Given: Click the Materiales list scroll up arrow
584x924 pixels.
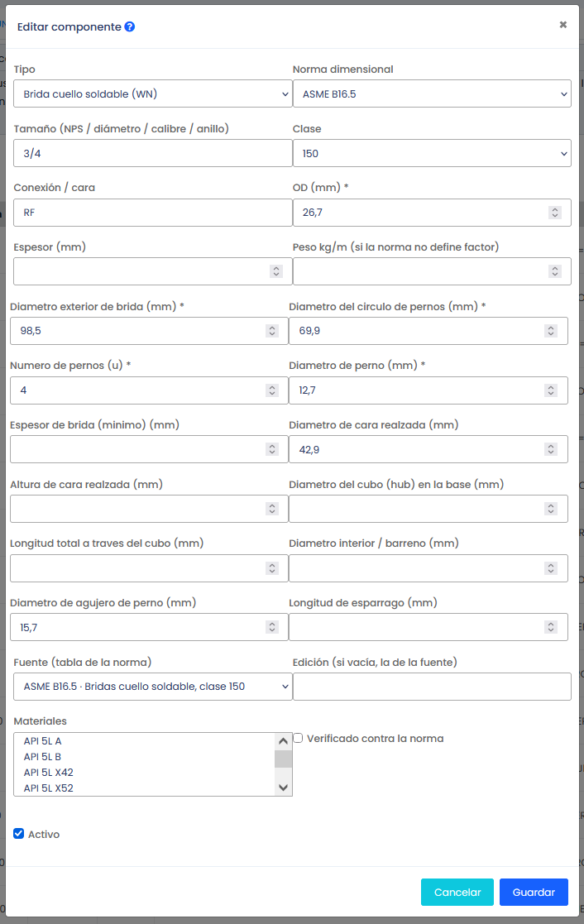Looking at the screenshot, I should pos(283,741).
